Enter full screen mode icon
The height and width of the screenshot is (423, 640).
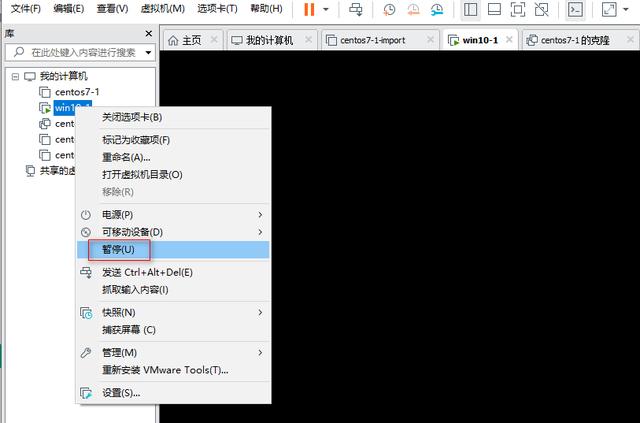[x=518, y=9]
